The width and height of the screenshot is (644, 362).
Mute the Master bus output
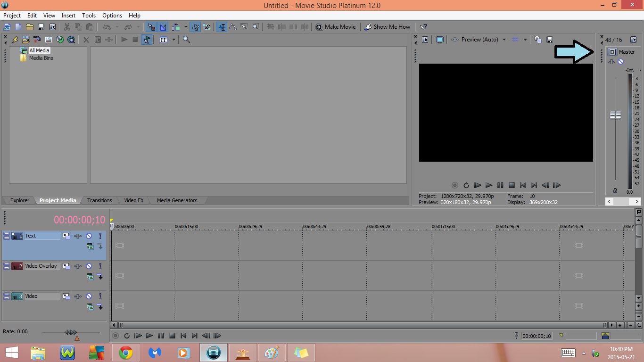point(621,62)
